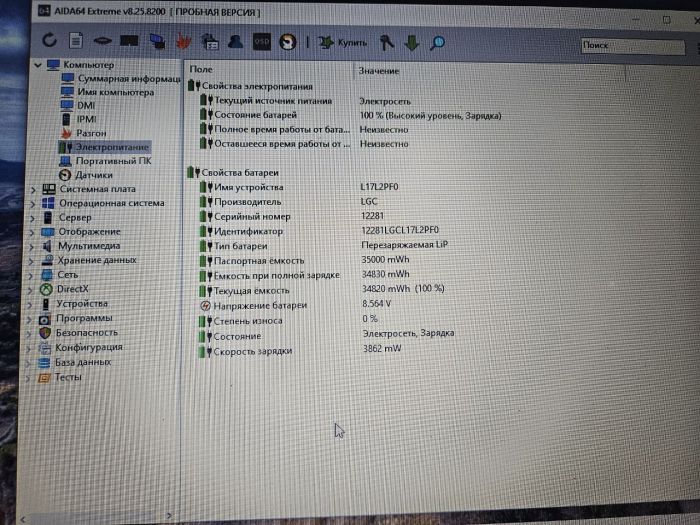This screenshot has height=525, width=700.
Task: Click the report wizard toolbar icon
Action: tap(210, 42)
